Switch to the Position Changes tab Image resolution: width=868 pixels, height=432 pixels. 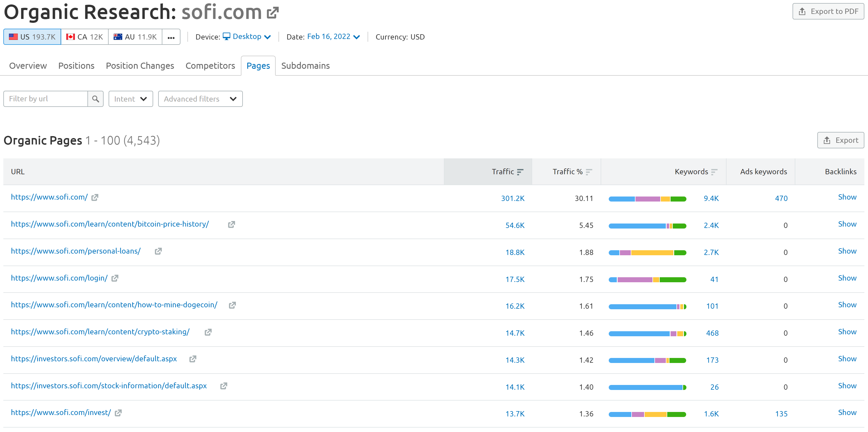tap(140, 66)
